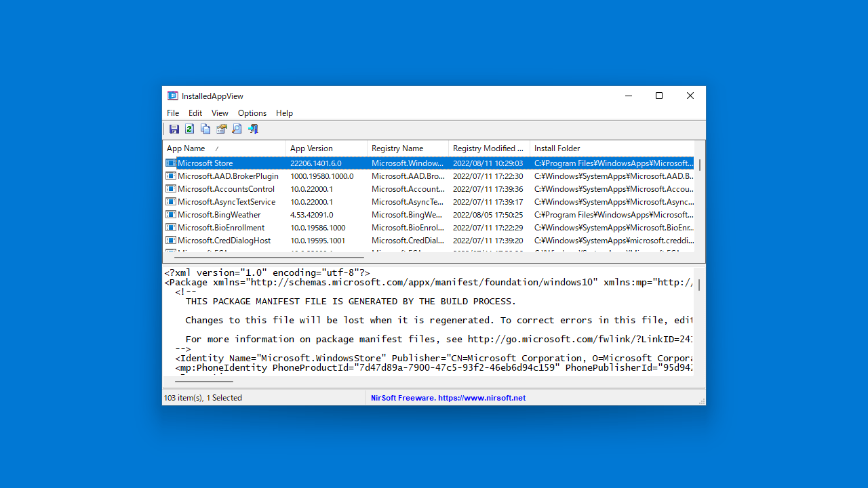Viewport: 868px width, 488px height.
Task: Click the icon beside Microsoft Store row
Action: [171, 163]
